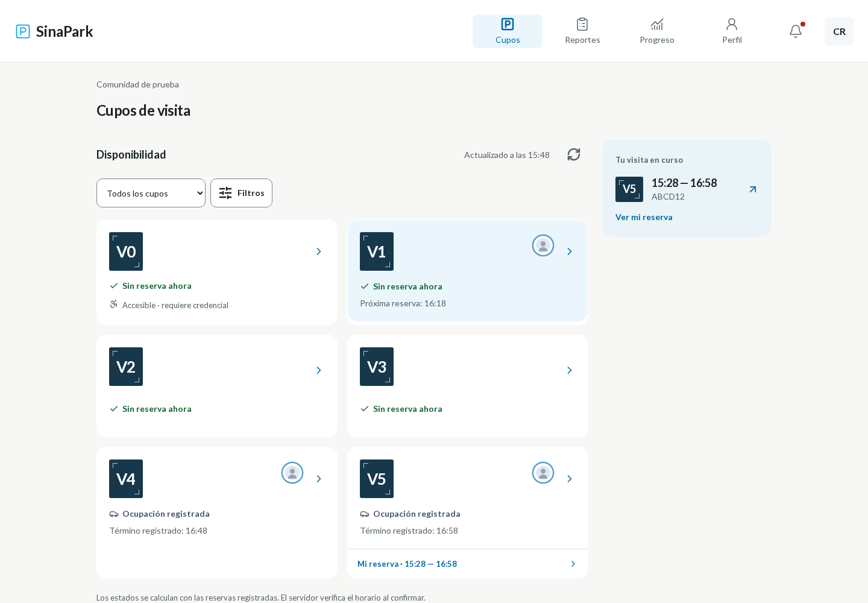This screenshot has height=603, width=868.
Task: Click 'Próxima reserva: 16:18' text
Action: tap(403, 303)
